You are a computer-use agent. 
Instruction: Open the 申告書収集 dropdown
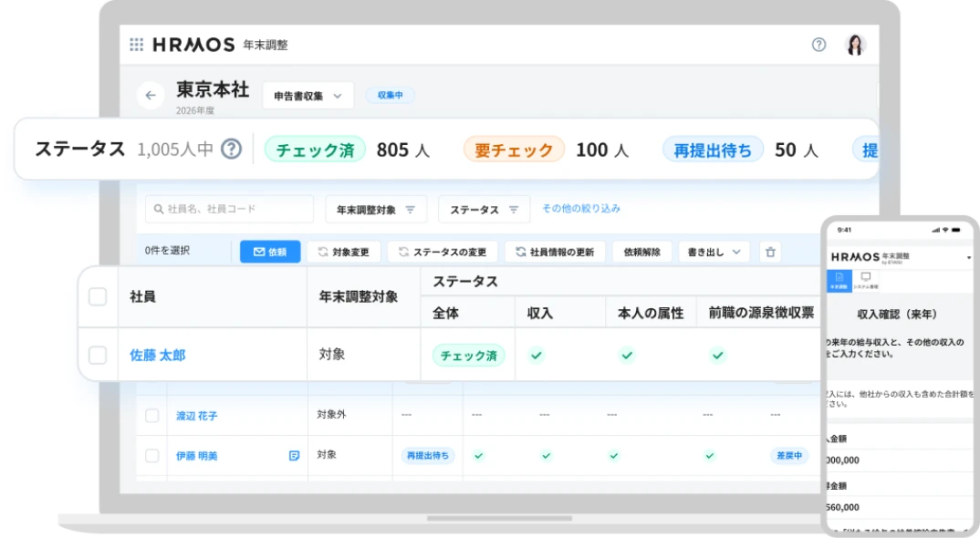[308, 96]
